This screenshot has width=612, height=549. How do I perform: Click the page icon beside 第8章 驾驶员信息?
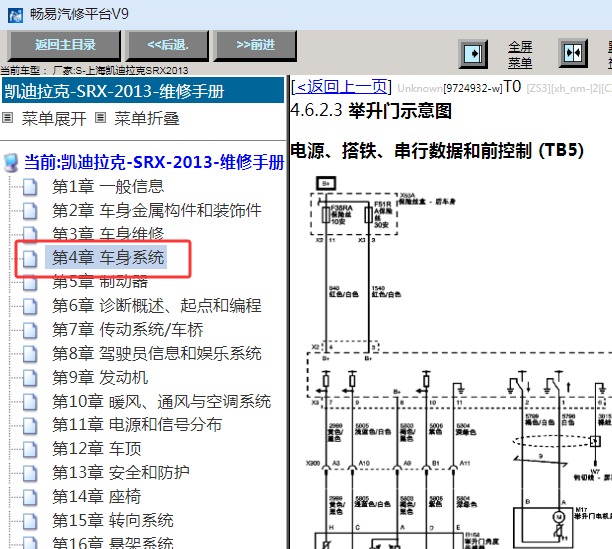click(x=30, y=354)
